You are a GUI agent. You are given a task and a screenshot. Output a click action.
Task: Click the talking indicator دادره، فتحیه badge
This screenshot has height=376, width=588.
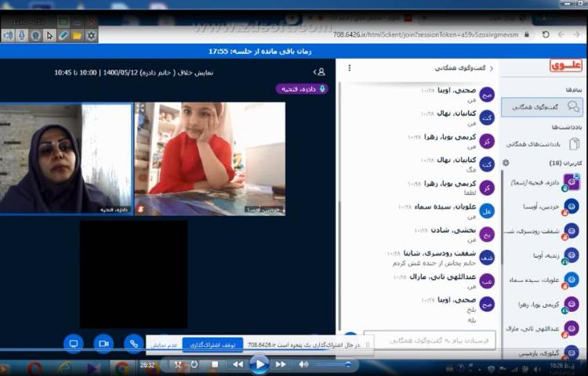coord(302,89)
